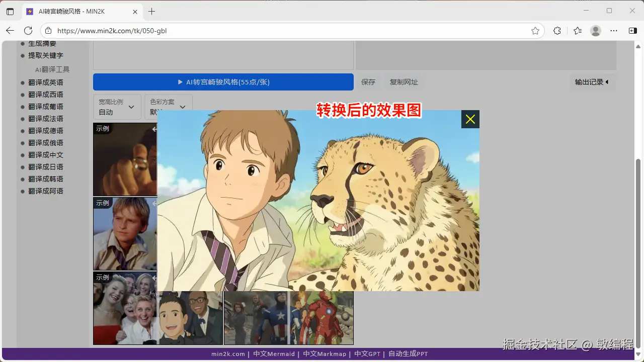Open the group selfie example thumbnail
Image resolution: width=644 pixels, height=362 pixels.
click(x=125, y=308)
